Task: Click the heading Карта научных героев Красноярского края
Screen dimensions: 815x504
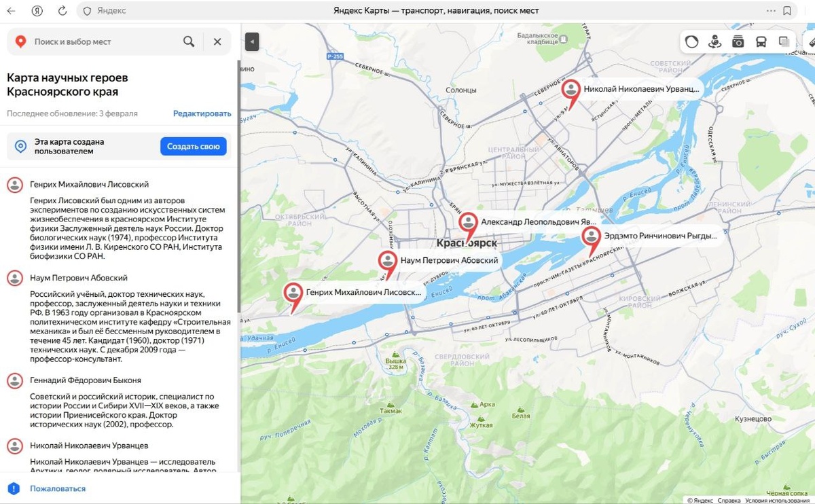Action: (67, 85)
